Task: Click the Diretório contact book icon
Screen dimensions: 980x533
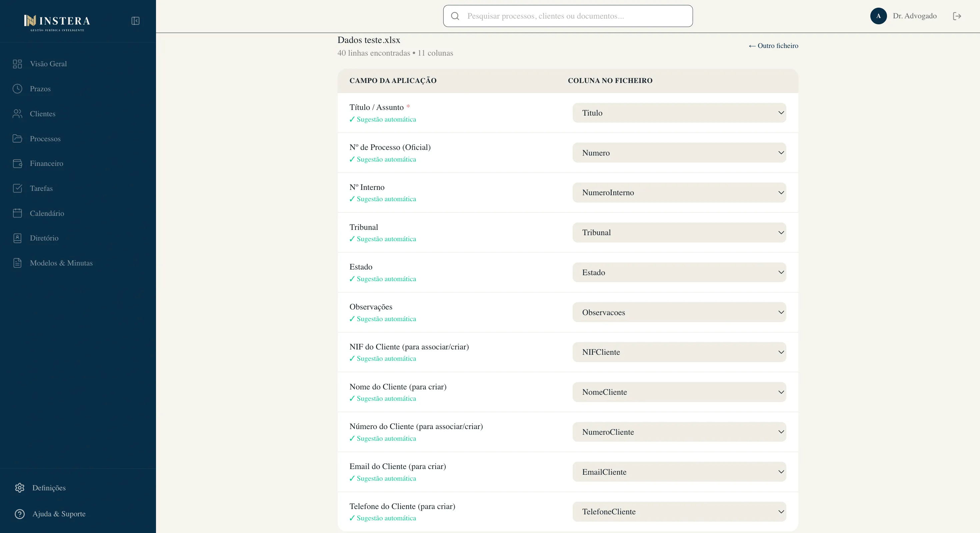Action: pyautogui.click(x=17, y=238)
